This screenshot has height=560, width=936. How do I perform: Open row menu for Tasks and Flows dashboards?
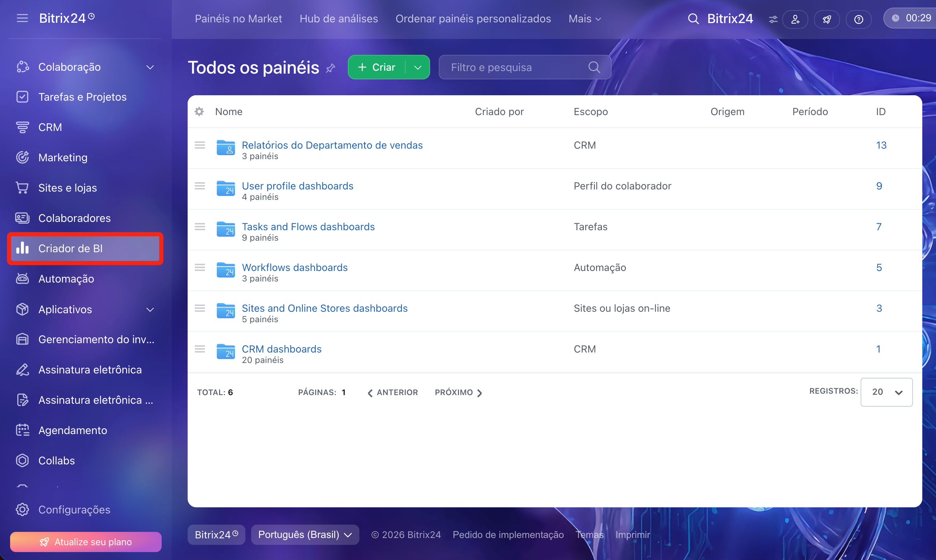(200, 227)
